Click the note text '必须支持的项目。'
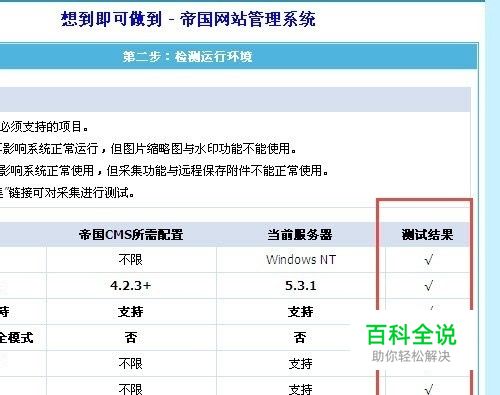Viewport: 500px width, 395px height. click(x=44, y=127)
